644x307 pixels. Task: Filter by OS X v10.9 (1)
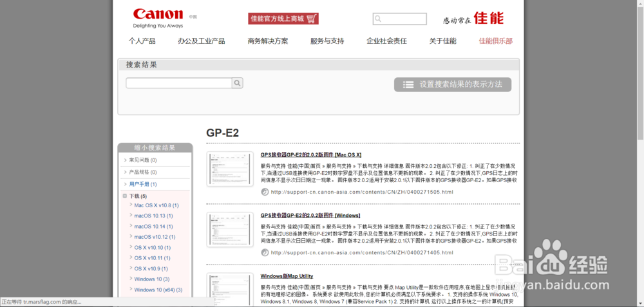click(151, 268)
